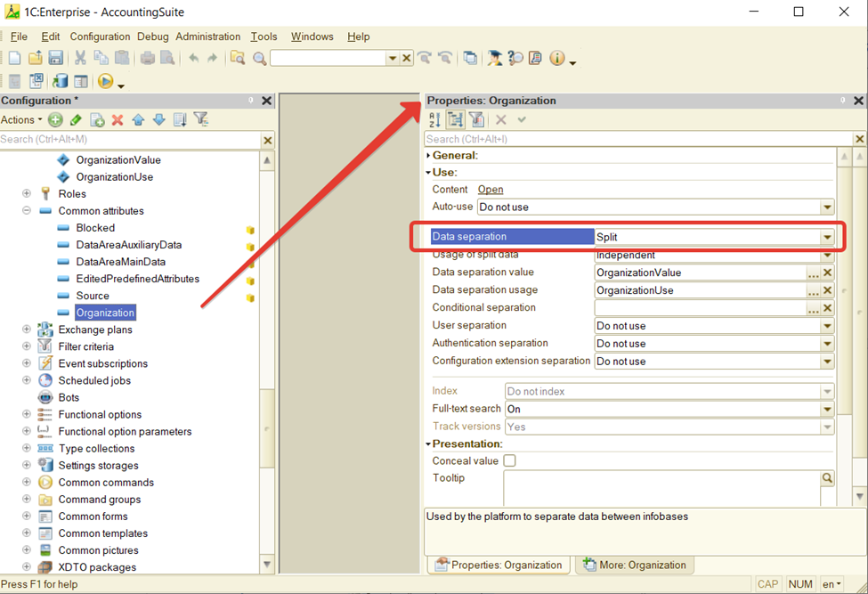Open the Actions menu button
The width and height of the screenshot is (868, 594).
click(x=20, y=120)
